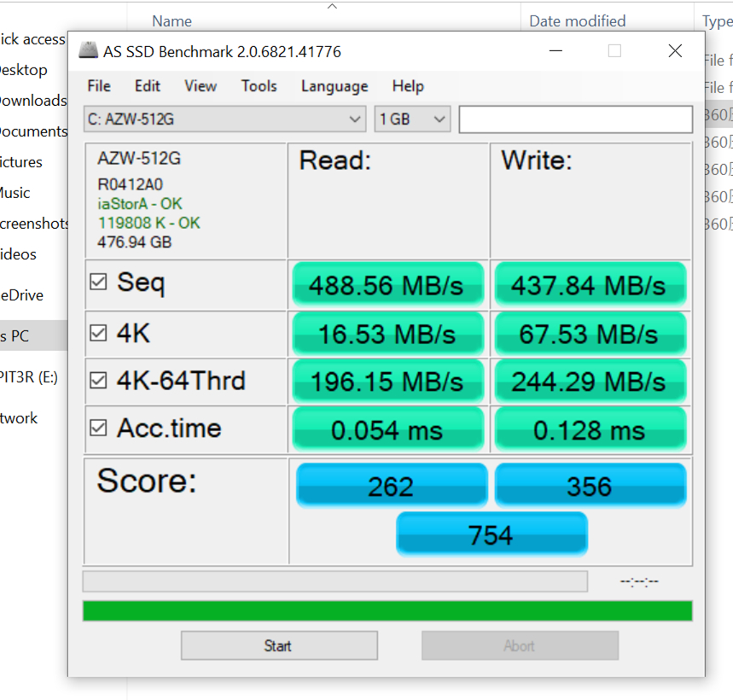
Task: Sort files by the Name column header
Action: tap(172, 20)
